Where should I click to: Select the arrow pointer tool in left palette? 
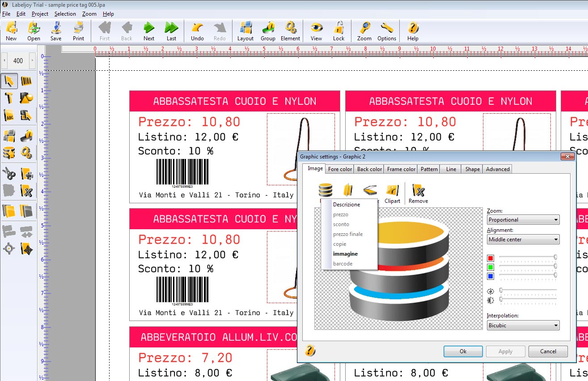(x=9, y=81)
